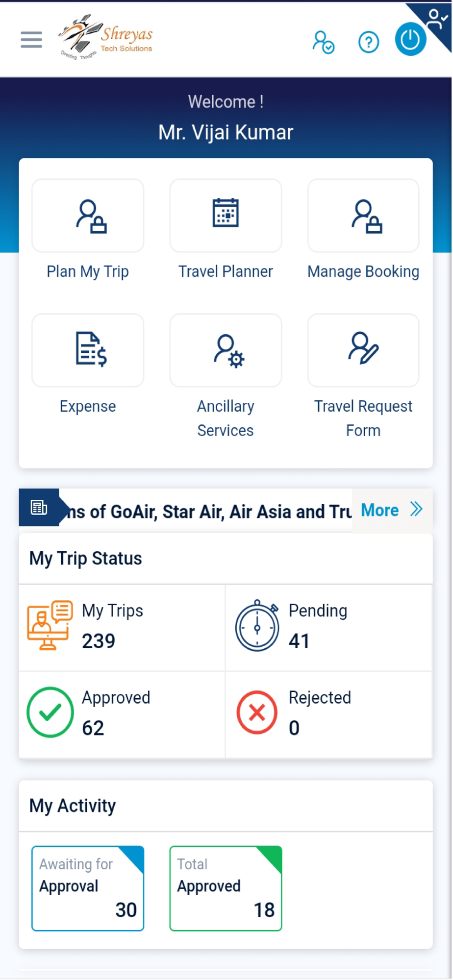Expand news with double chevron arrow
Viewport: 453px width, 980px height.
(x=416, y=510)
